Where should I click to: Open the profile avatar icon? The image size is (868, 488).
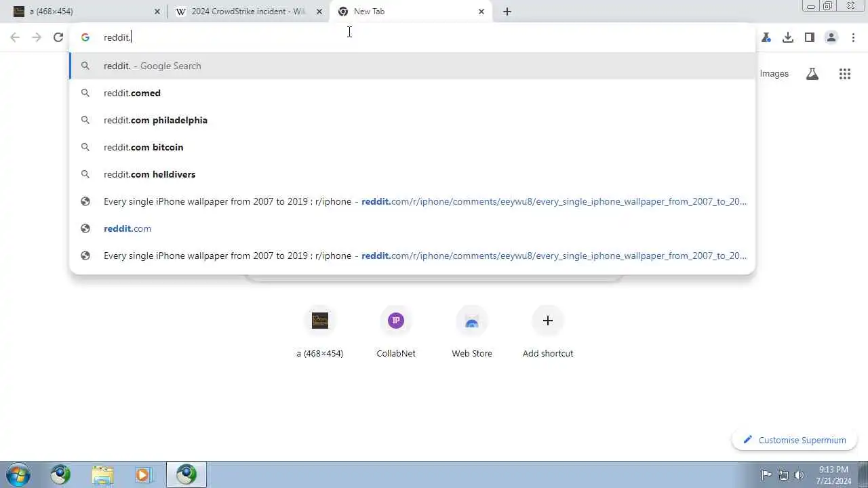pyautogui.click(x=831, y=37)
